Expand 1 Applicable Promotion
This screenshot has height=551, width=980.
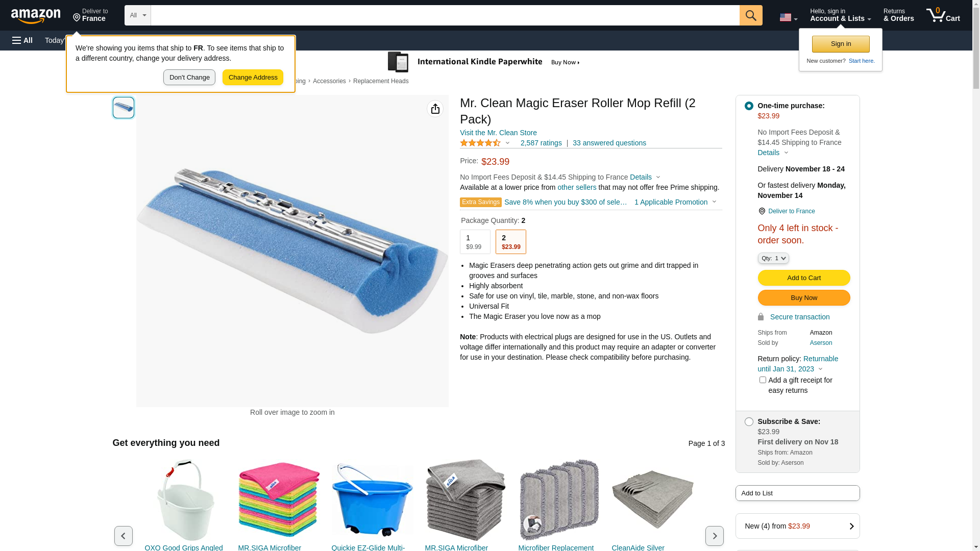[x=675, y=202]
